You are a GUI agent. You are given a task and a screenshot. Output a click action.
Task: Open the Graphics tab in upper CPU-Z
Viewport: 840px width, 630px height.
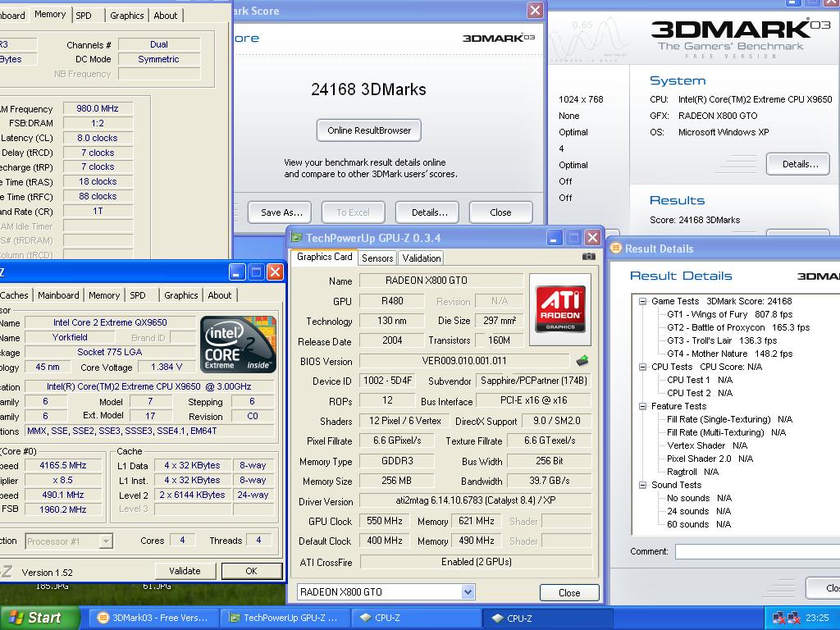127,16
